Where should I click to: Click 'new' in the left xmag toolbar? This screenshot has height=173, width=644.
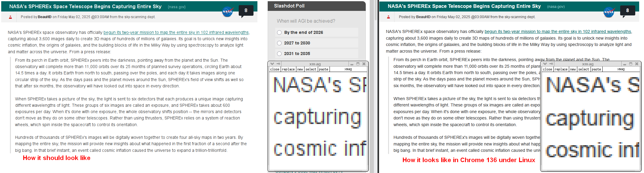coord(300,69)
